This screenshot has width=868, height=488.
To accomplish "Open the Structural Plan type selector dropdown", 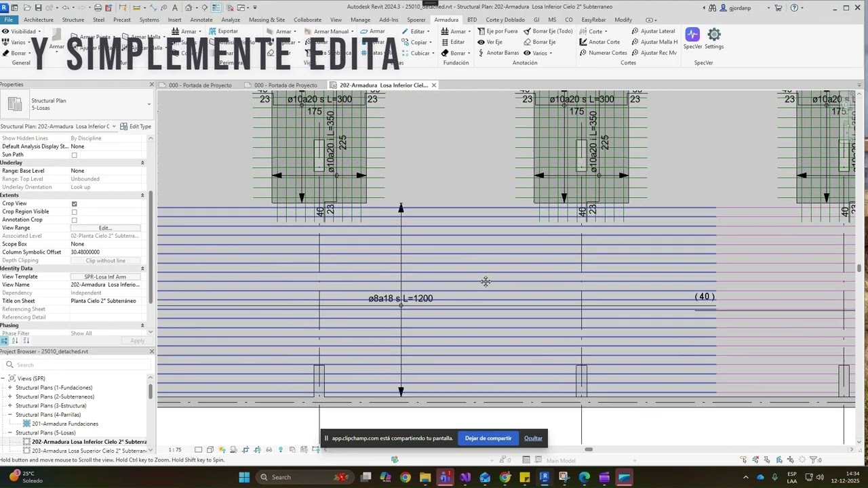I will (149, 104).
